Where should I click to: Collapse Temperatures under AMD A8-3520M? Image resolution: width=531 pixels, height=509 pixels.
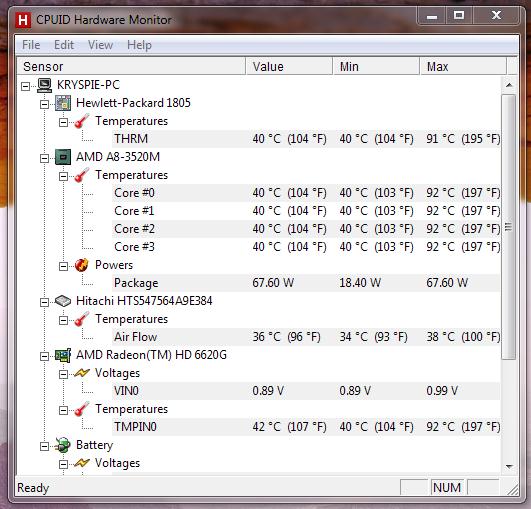(x=63, y=176)
